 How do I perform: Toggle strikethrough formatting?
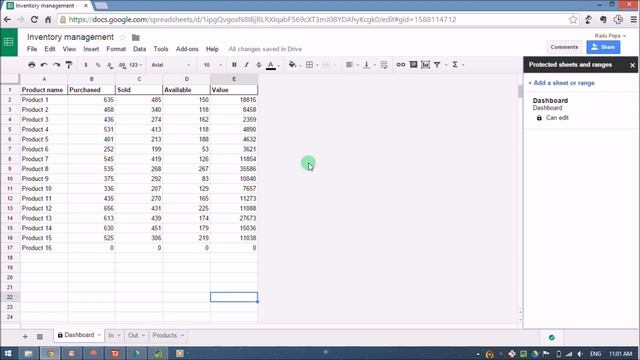[258, 64]
